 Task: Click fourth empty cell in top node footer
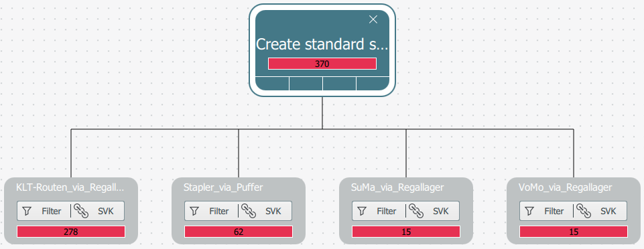pyautogui.click(x=373, y=83)
